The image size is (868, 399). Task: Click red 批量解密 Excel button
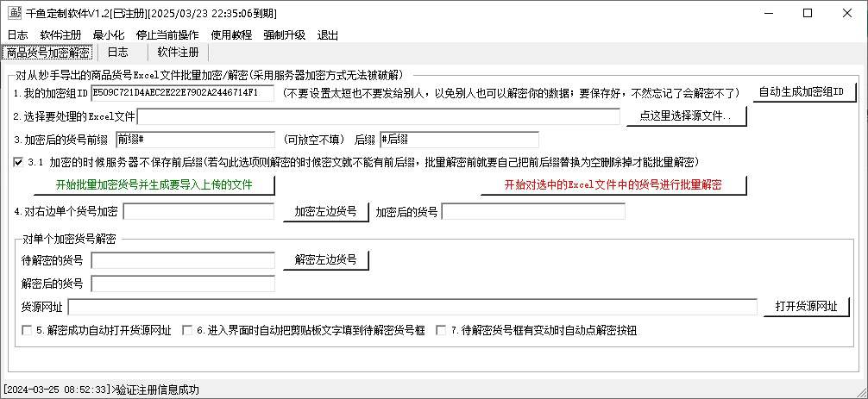(x=613, y=185)
